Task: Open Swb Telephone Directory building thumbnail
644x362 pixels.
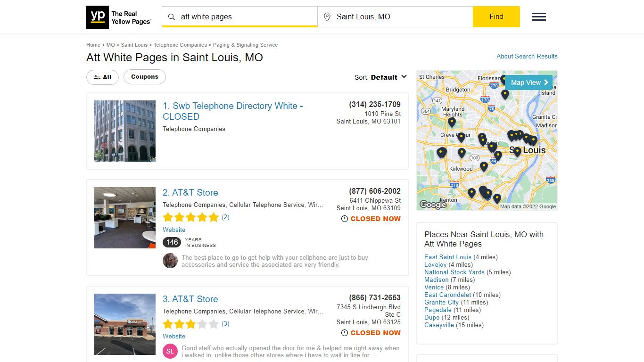Action: (125, 131)
